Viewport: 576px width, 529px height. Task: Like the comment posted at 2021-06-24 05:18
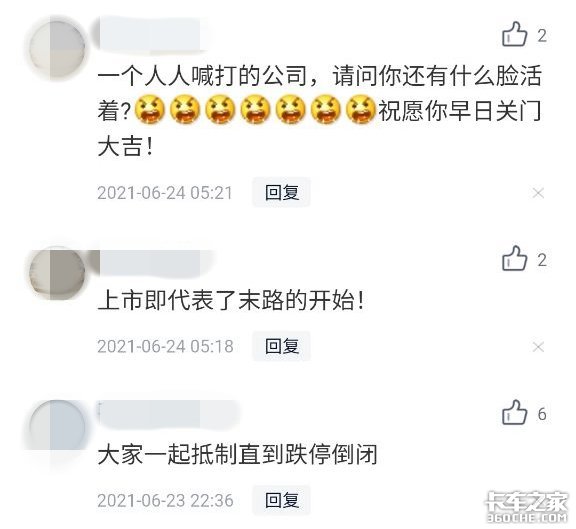click(x=514, y=258)
